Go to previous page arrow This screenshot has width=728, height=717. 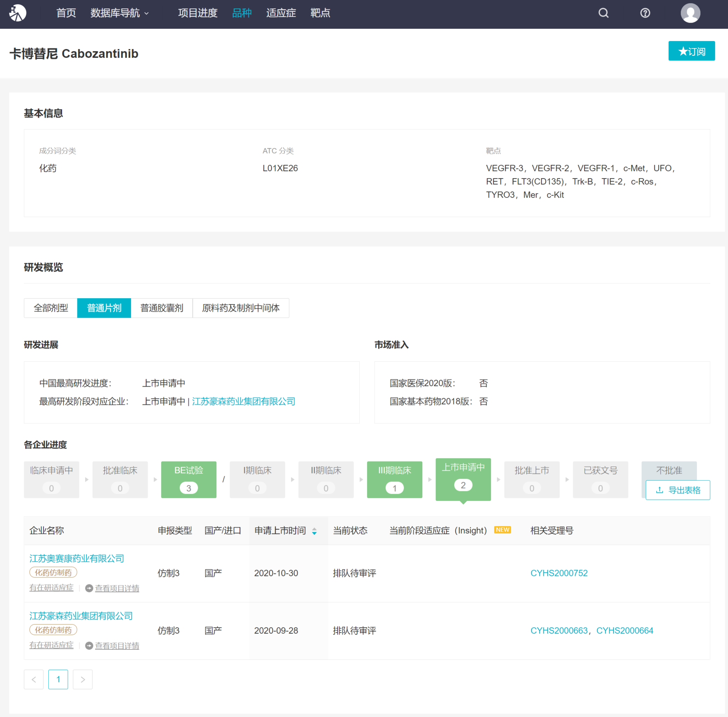(x=34, y=679)
